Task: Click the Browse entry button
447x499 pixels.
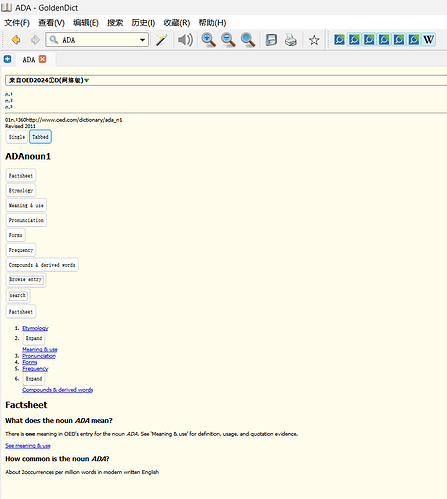Action: click(26, 280)
